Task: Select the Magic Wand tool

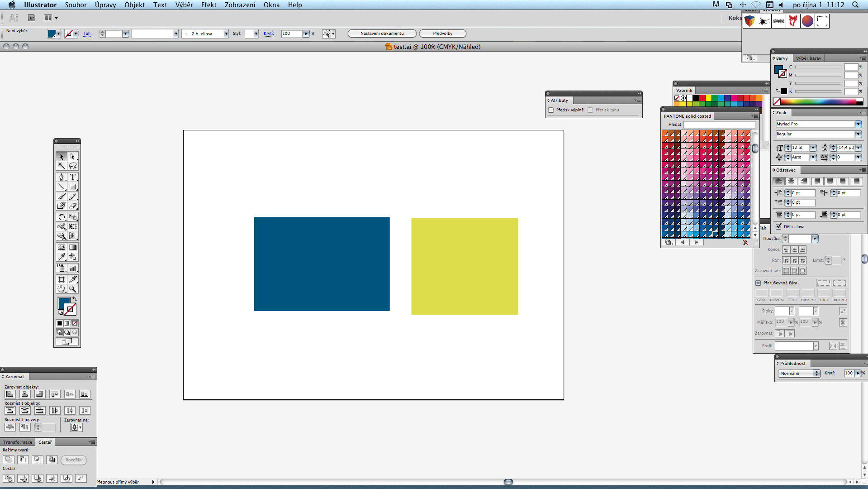Action: (62, 166)
